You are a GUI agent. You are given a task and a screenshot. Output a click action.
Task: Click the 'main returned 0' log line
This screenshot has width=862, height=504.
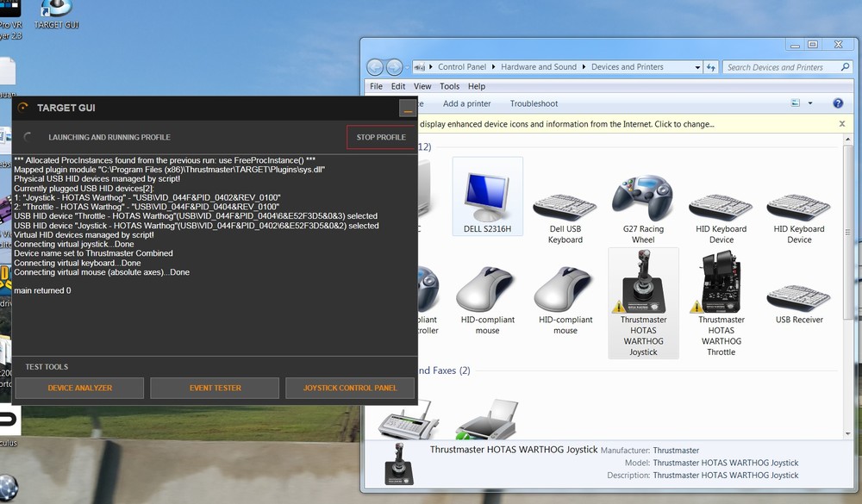click(x=42, y=290)
